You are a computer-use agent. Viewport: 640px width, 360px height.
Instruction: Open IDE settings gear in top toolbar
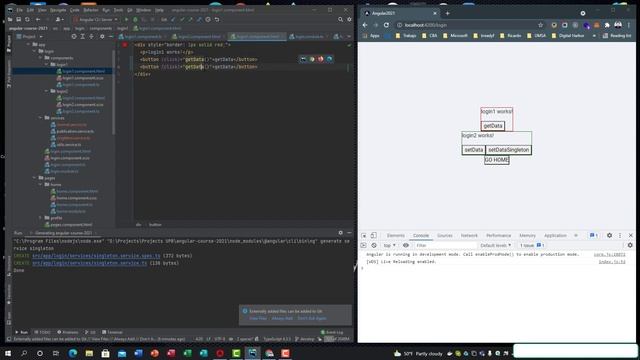click(349, 19)
